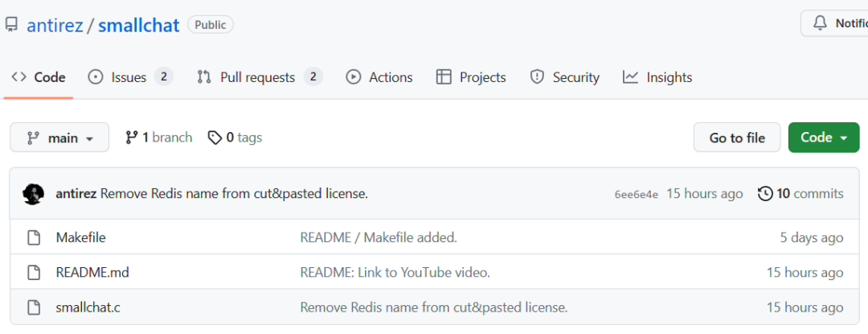Image resolution: width=868 pixels, height=334 pixels.
Task: Open the Actions tab
Action: pyautogui.click(x=379, y=77)
